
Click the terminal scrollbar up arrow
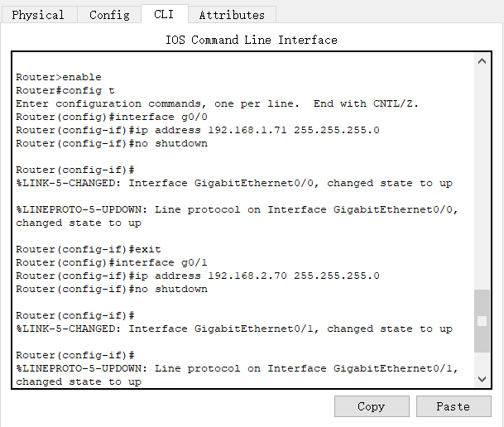click(x=482, y=61)
